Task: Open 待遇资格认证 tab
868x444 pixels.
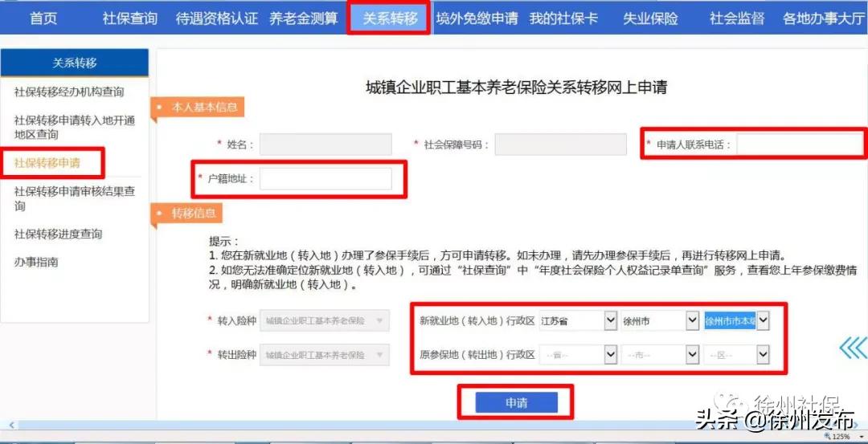Action: tap(216, 18)
